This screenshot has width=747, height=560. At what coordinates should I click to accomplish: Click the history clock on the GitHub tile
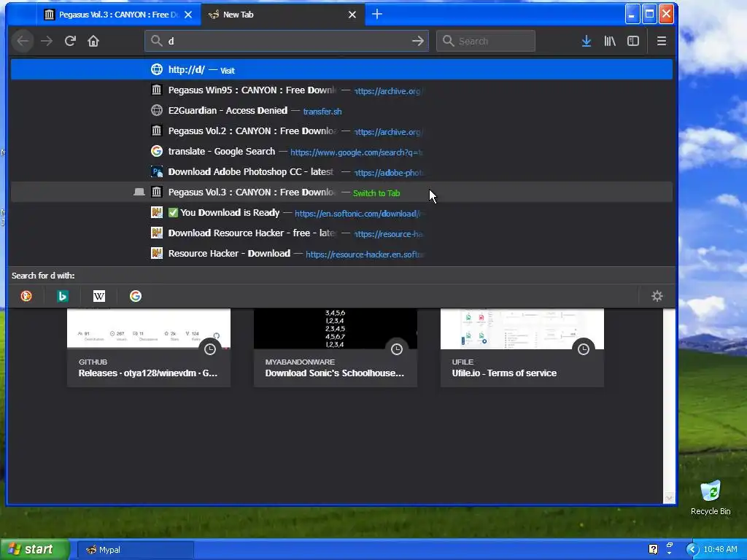[210, 349]
